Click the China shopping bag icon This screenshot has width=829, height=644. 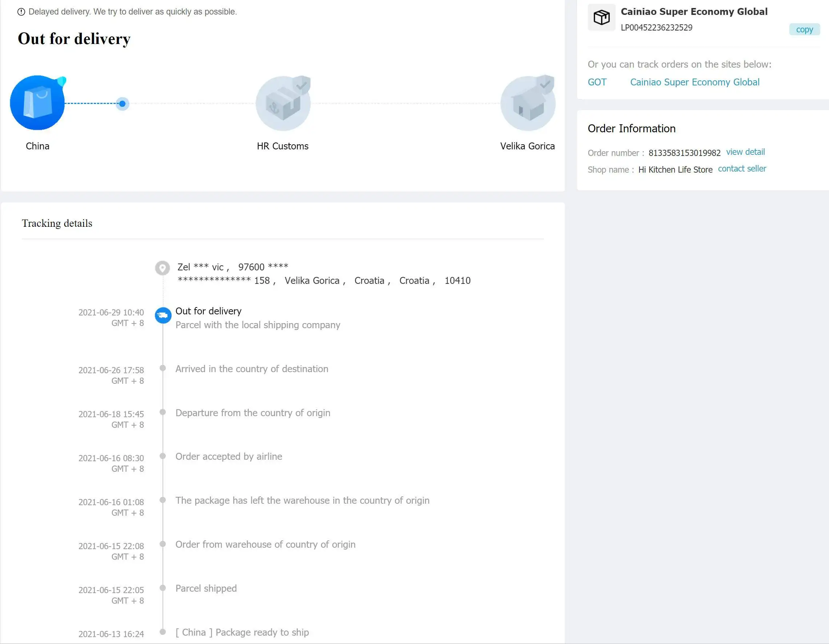point(37,103)
